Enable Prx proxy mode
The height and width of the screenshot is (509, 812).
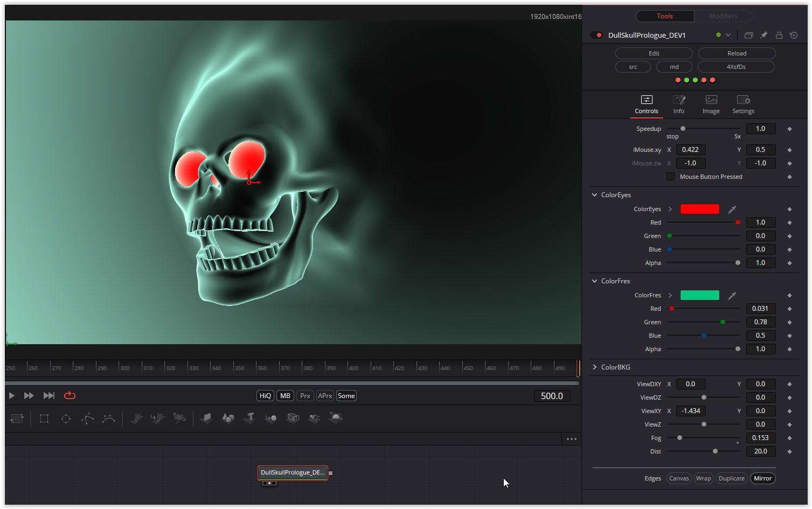(305, 396)
